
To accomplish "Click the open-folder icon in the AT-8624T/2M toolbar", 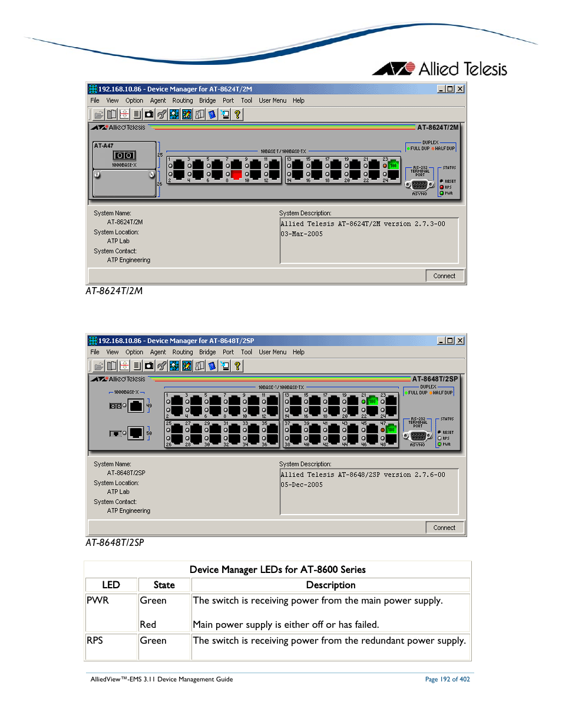I will pos(99,114).
